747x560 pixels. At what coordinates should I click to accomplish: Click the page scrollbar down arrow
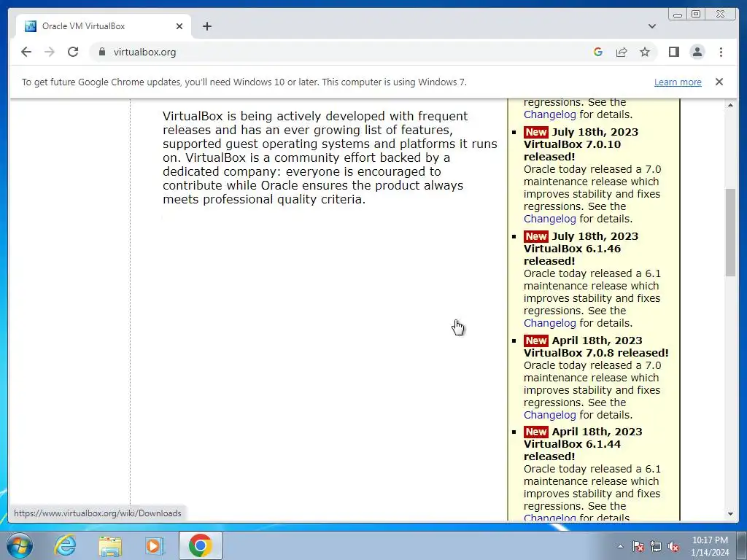click(730, 514)
